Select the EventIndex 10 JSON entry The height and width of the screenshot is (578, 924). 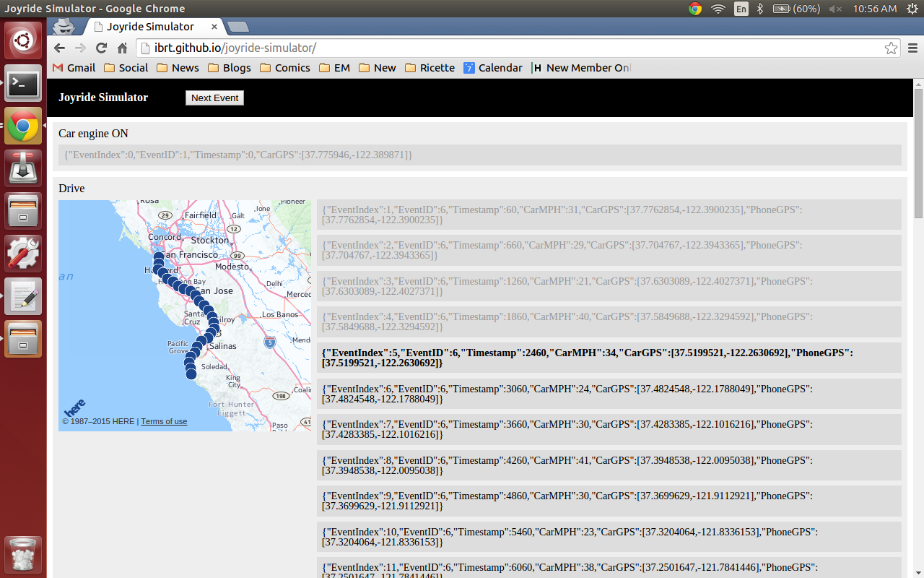(x=609, y=537)
